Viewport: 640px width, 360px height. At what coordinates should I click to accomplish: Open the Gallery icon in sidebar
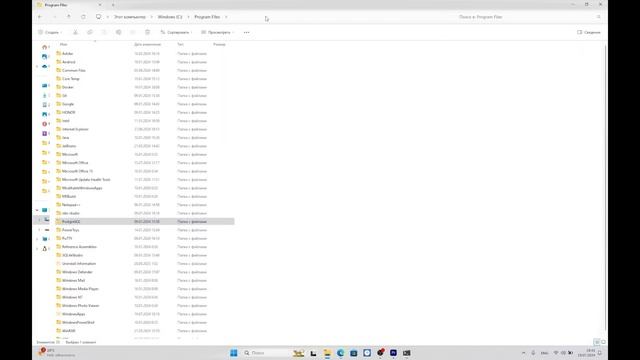44,57
